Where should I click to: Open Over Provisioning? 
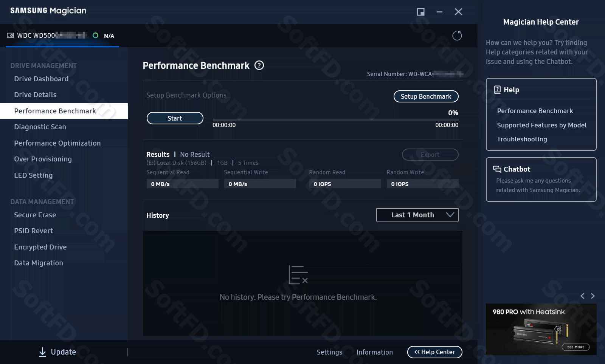tap(43, 159)
